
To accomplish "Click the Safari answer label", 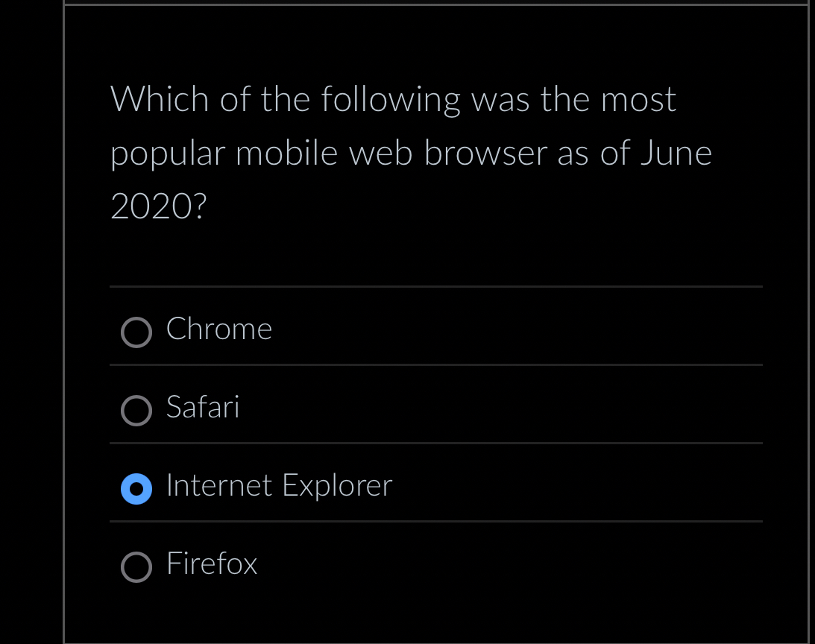I will point(203,407).
